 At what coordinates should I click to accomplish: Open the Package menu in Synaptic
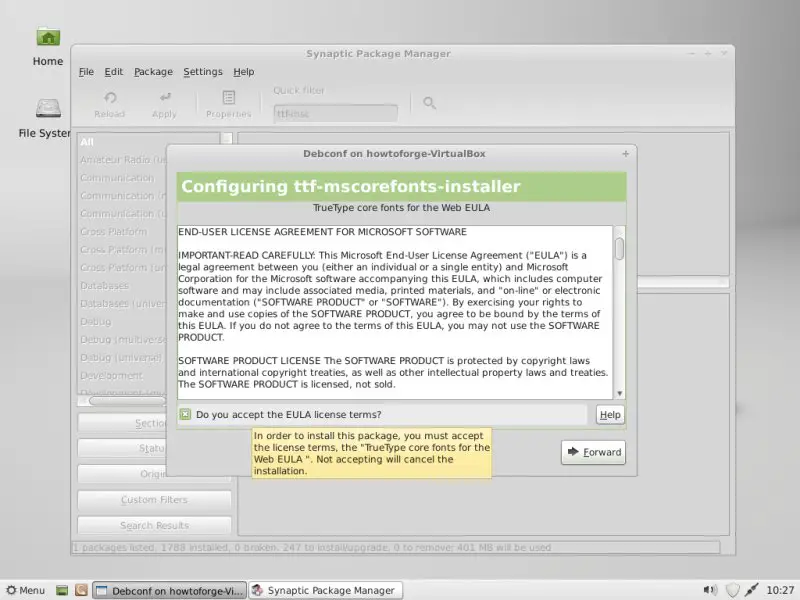[154, 72]
